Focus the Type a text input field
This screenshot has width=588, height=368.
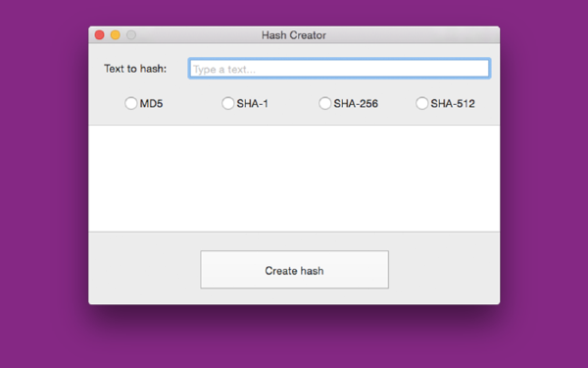339,69
